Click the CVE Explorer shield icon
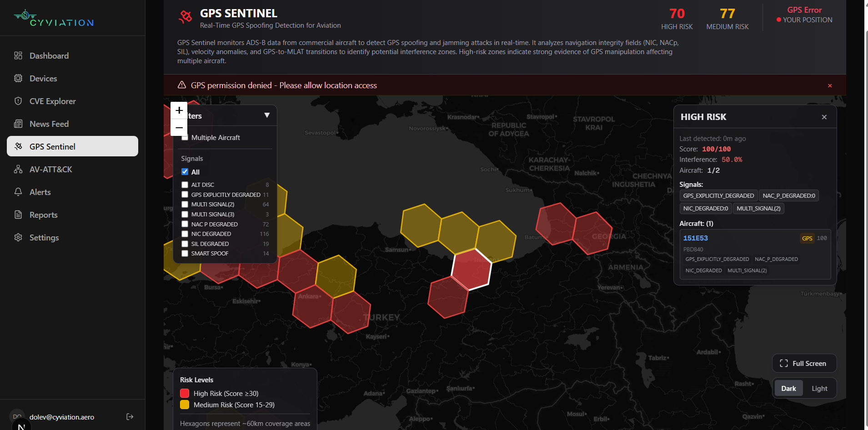868x430 pixels. tap(18, 101)
